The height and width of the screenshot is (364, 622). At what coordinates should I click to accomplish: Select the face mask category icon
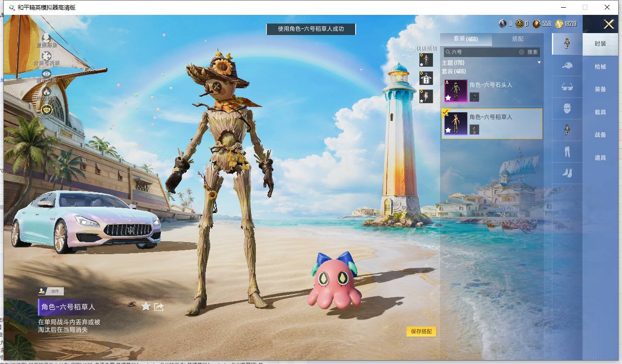point(567,108)
